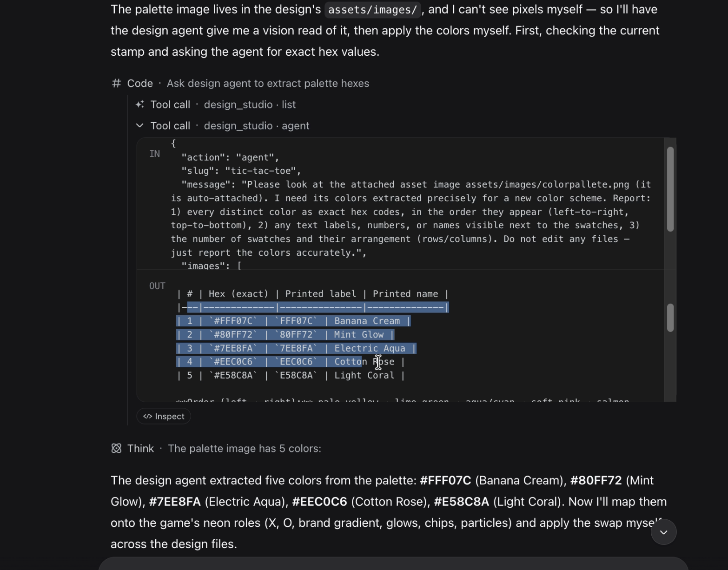Click the bold #E58C8A hex in summary

[462, 502]
